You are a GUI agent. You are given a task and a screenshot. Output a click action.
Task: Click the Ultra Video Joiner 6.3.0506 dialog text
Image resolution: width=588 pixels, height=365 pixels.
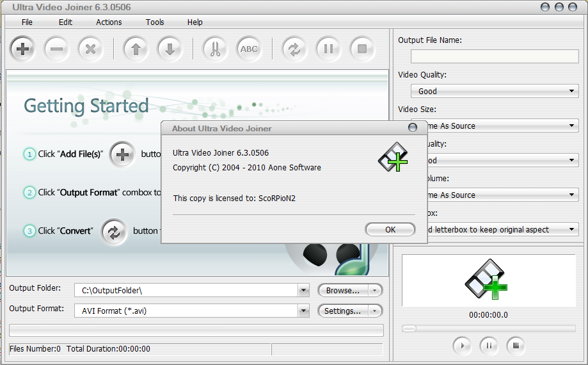click(x=221, y=152)
